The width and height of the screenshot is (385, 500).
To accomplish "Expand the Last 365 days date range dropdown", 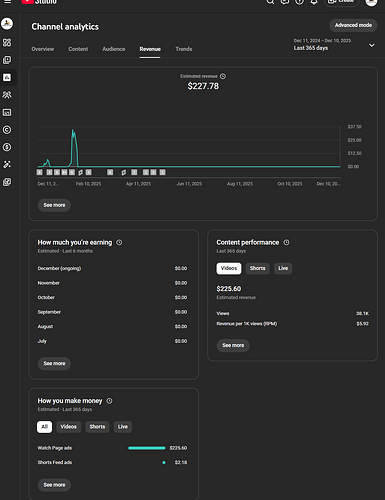I will [372, 45].
